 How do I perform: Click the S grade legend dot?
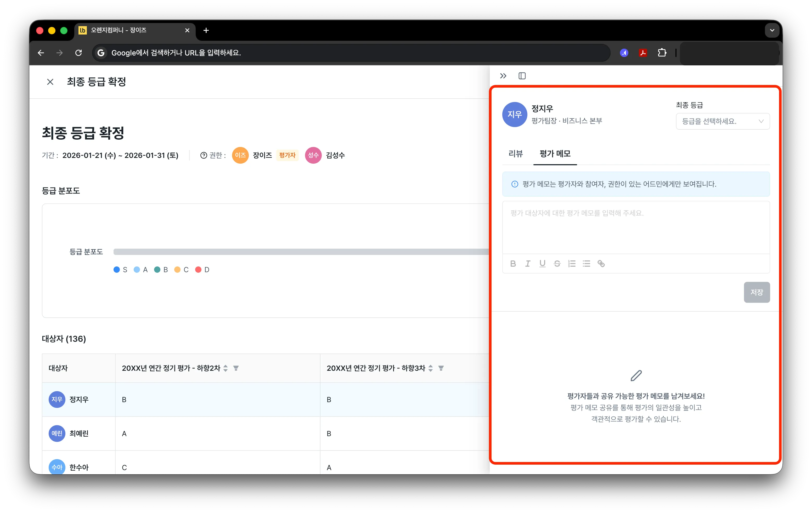point(117,270)
